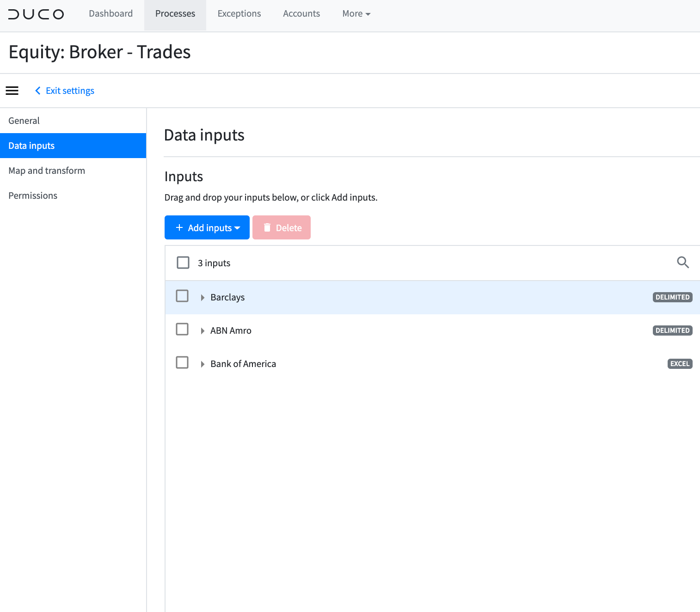This screenshot has height=612, width=700.
Task: Expand the Bank of America input
Action: point(203,364)
